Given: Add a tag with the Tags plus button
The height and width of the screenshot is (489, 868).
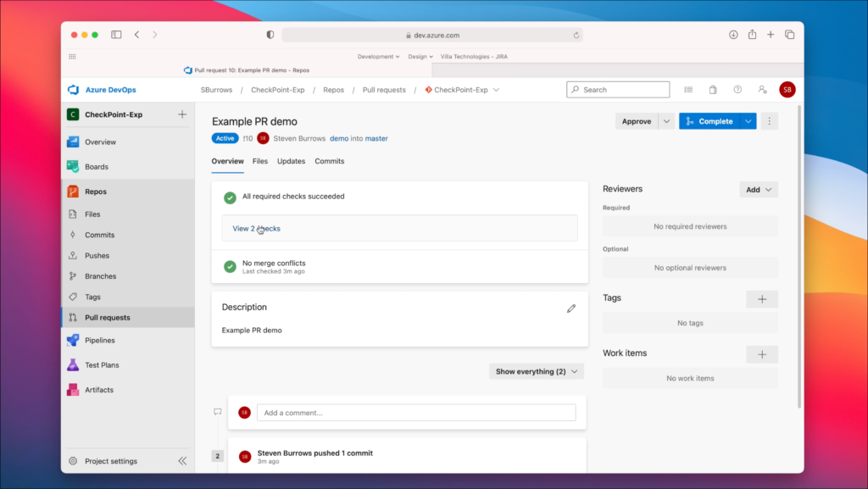Looking at the screenshot, I should 762,299.
